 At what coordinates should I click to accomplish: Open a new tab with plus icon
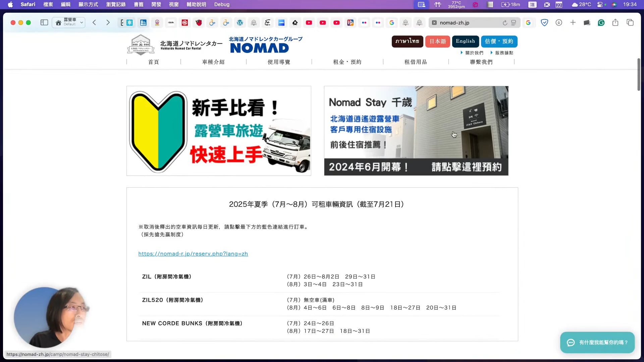click(x=573, y=22)
